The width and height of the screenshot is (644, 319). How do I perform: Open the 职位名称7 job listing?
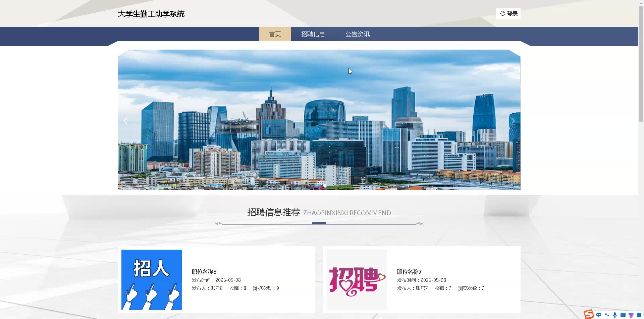click(x=410, y=272)
